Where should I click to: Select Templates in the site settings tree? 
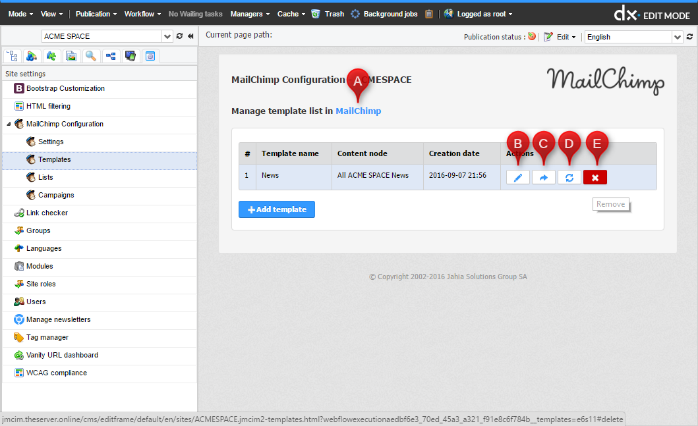(100, 159)
